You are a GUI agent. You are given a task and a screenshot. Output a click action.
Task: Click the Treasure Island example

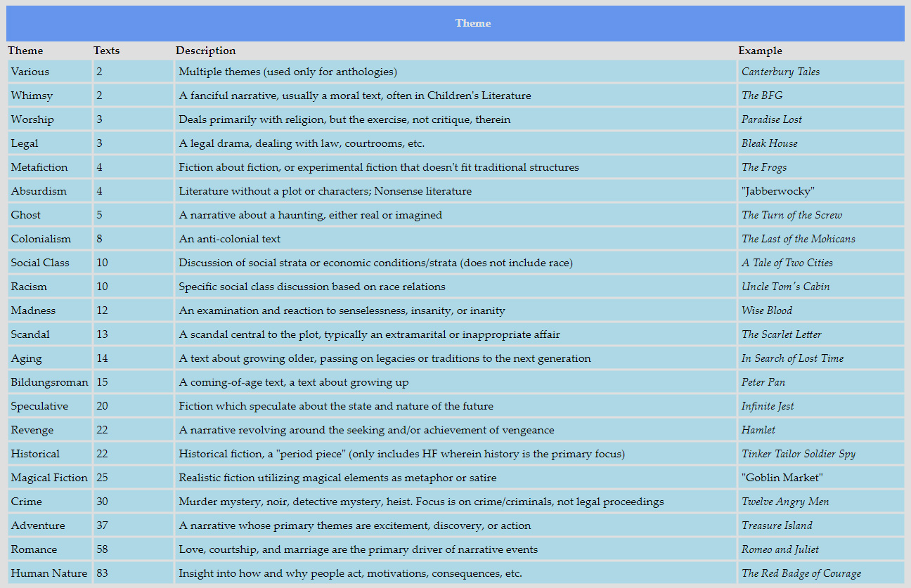pyautogui.click(x=777, y=525)
